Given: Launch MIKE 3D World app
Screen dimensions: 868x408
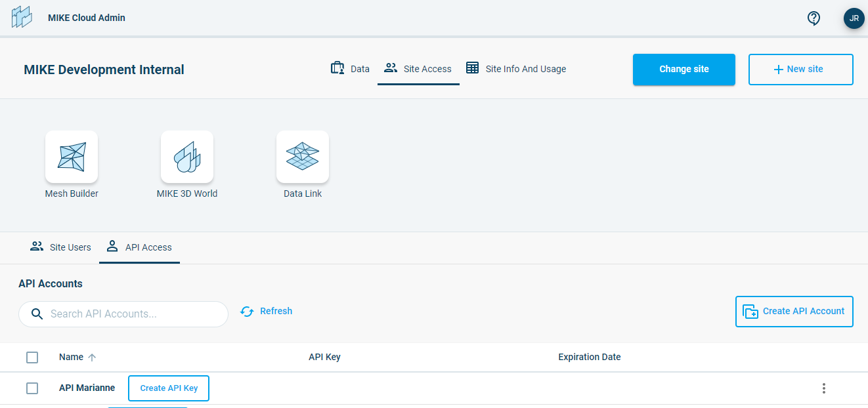Looking at the screenshot, I should click(187, 157).
